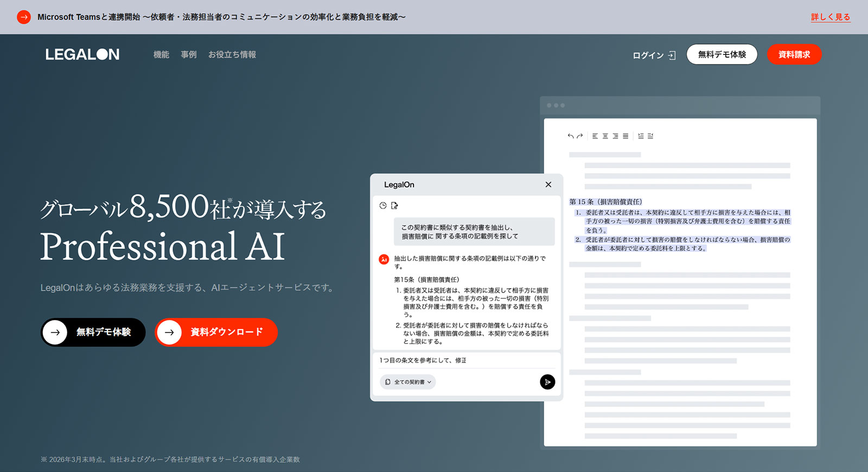The image size is (868, 472).
Task: Click the 第15条（損害賠償責任） heading in the document
Action: pyautogui.click(x=606, y=202)
